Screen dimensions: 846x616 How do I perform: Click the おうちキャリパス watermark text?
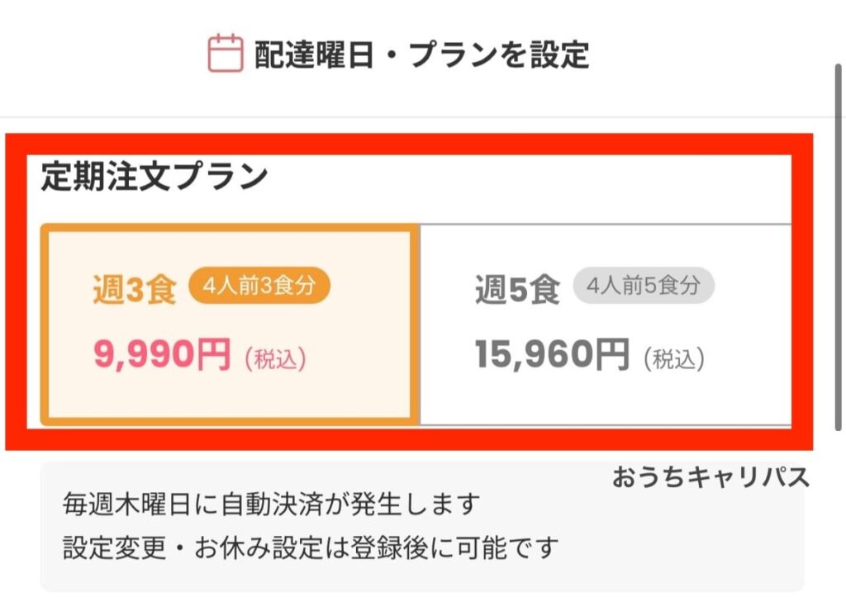711,477
